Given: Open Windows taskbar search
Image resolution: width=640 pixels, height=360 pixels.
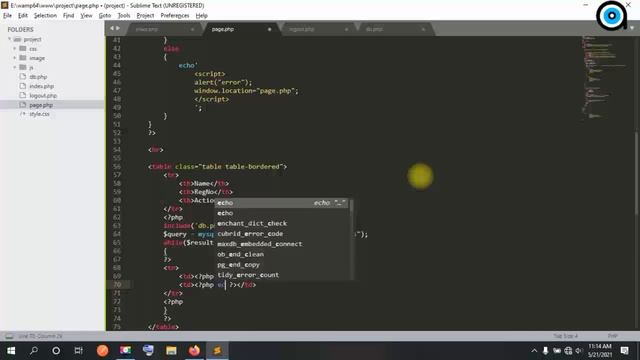Looking at the screenshot, I should [34, 351].
